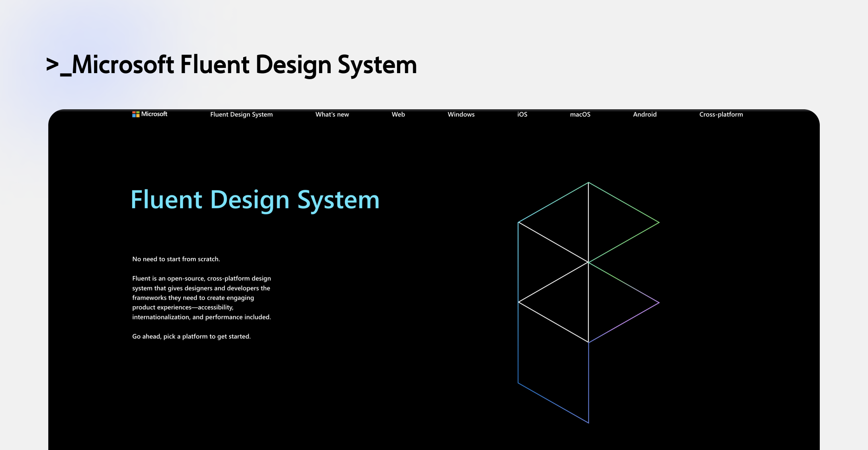Open the Windows navigation item
This screenshot has height=450, width=868.
(461, 115)
